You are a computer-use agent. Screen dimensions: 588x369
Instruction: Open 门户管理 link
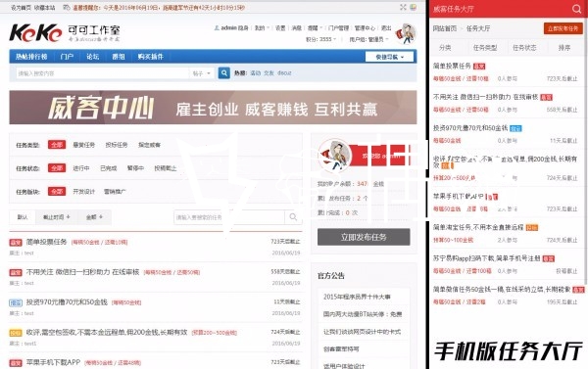tap(338, 28)
